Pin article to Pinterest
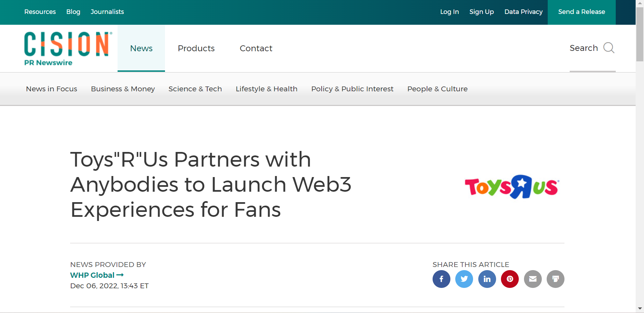The height and width of the screenshot is (313, 644). [510, 279]
